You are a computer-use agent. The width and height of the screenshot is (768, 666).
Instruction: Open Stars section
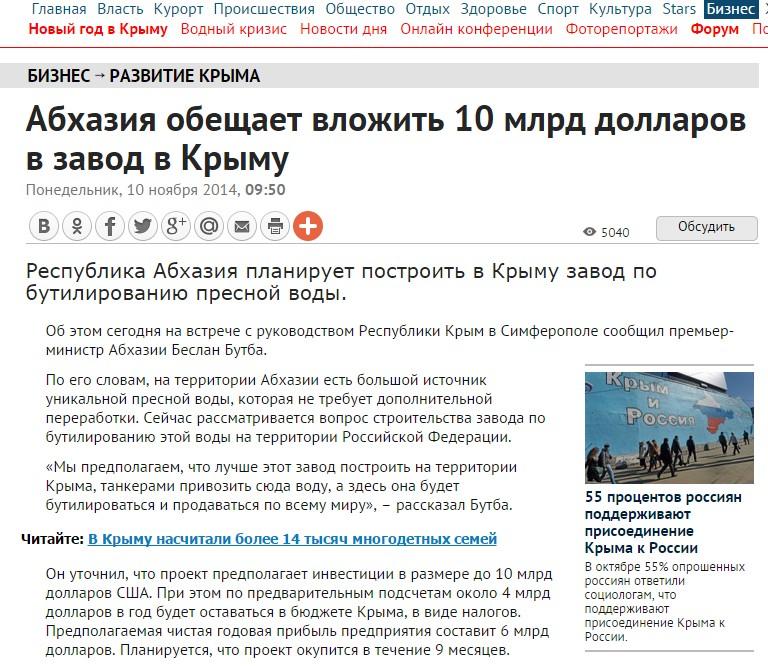click(679, 9)
